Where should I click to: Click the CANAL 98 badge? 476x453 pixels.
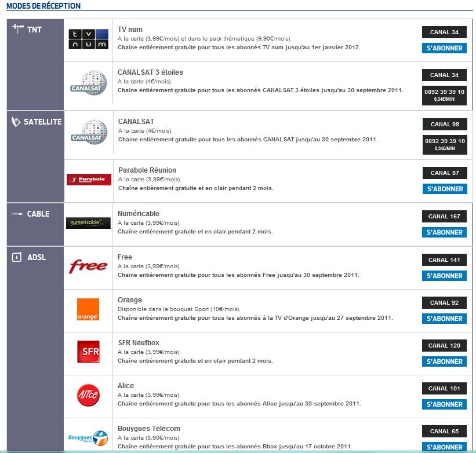coord(445,125)
